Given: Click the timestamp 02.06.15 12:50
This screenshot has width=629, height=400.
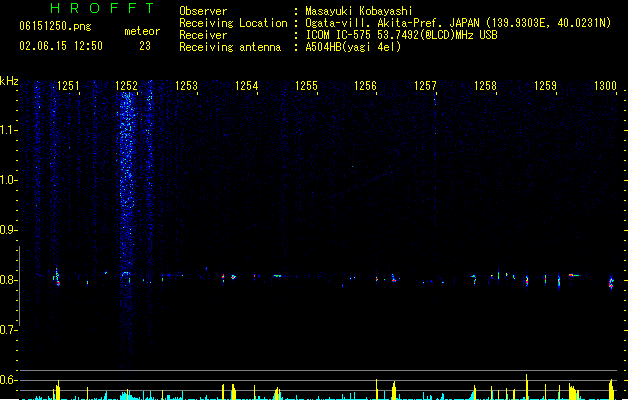Looking at the screenshot, I should [x=61, y=46].
